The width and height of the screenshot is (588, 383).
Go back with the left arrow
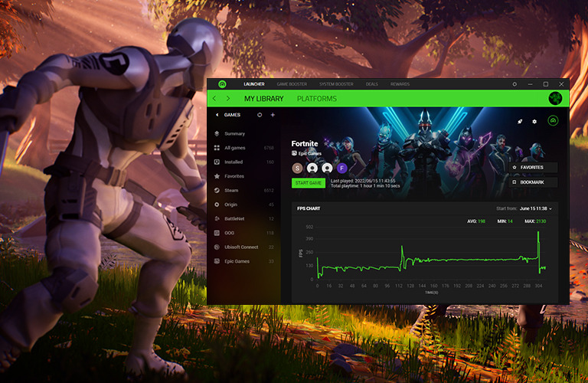(x=214, y=99)
